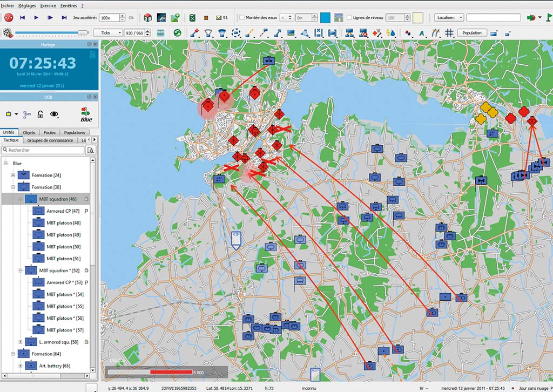
Task: Enable the Montée des eaux checkbox
Action: pos(242,18)
